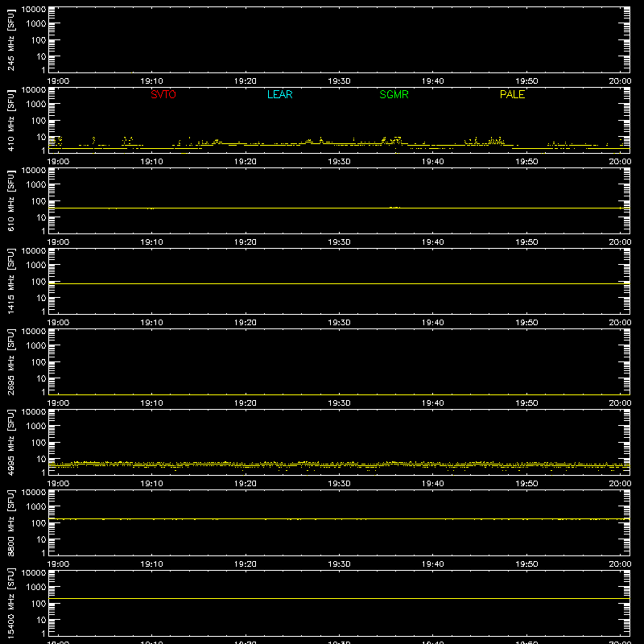Click 19:00 time label under 610 MHz panel
Screen dimensions: 644x644
[58, 242]
